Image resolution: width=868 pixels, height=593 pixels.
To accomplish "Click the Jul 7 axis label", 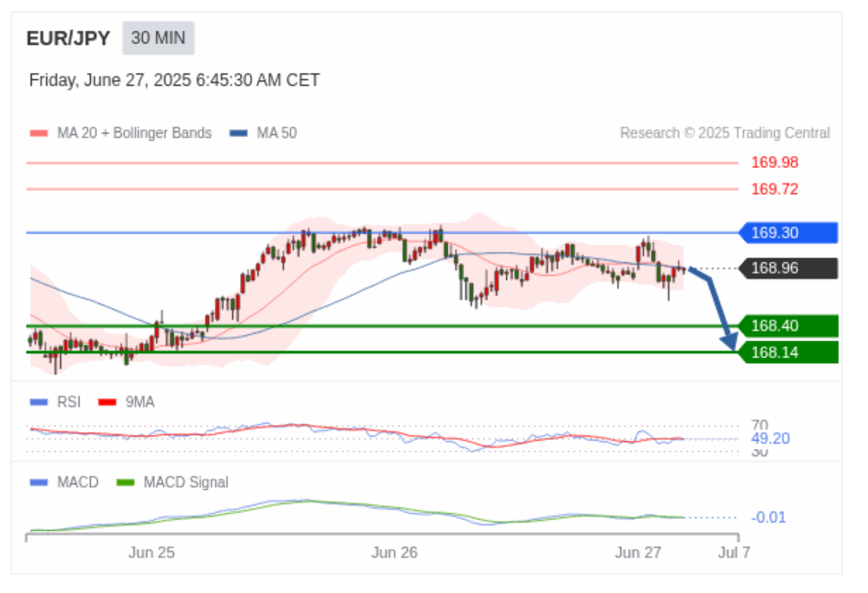I will click(734, 553).
